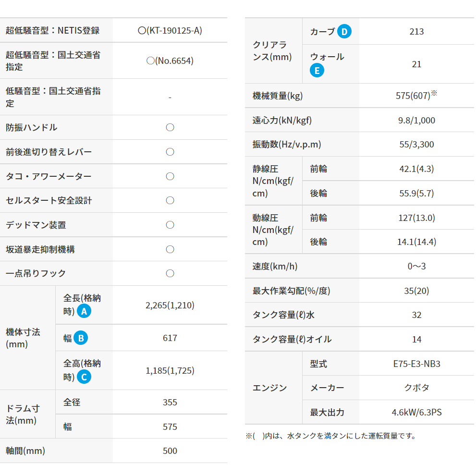
Task: Click the circle mark for 一点吊りフック
Action: coord(170,273)
